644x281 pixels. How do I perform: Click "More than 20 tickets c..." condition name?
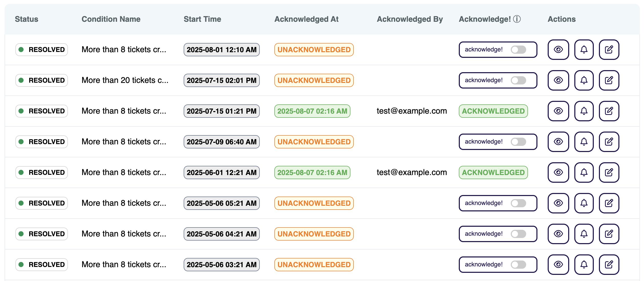pyautogui.click(x=125, y=80)
